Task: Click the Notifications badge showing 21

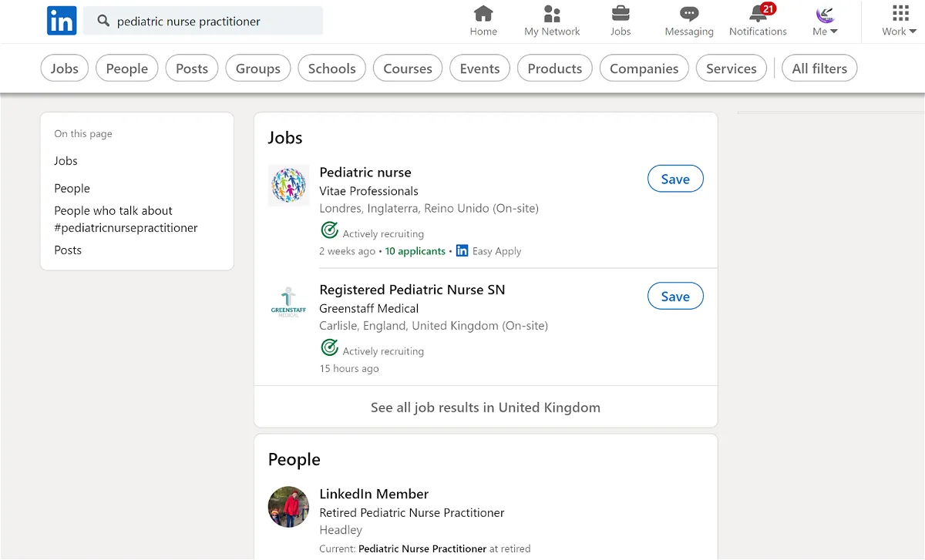Action: tap(768, 8)
